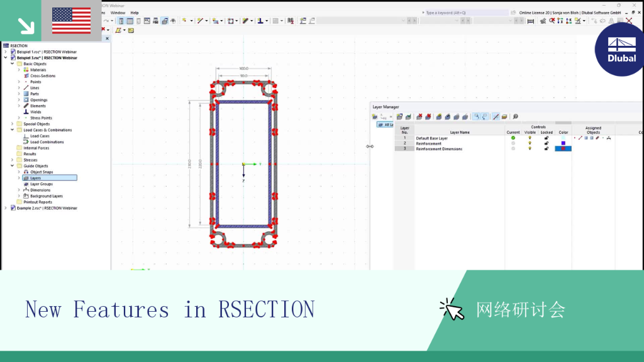This screenshot has width=644, height=362.
Task: Toggle the tables panel toolbar icon
Action: 130,21
